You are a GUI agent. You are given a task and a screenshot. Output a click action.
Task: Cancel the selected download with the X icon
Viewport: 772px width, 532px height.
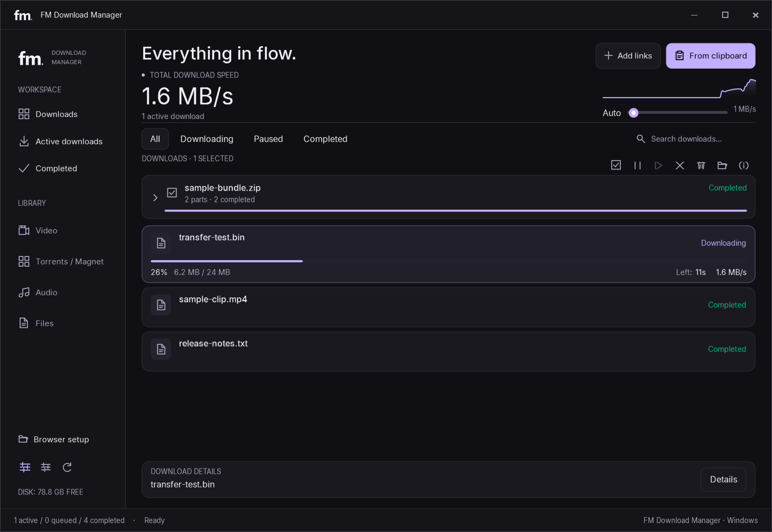[x=679, y=165]
